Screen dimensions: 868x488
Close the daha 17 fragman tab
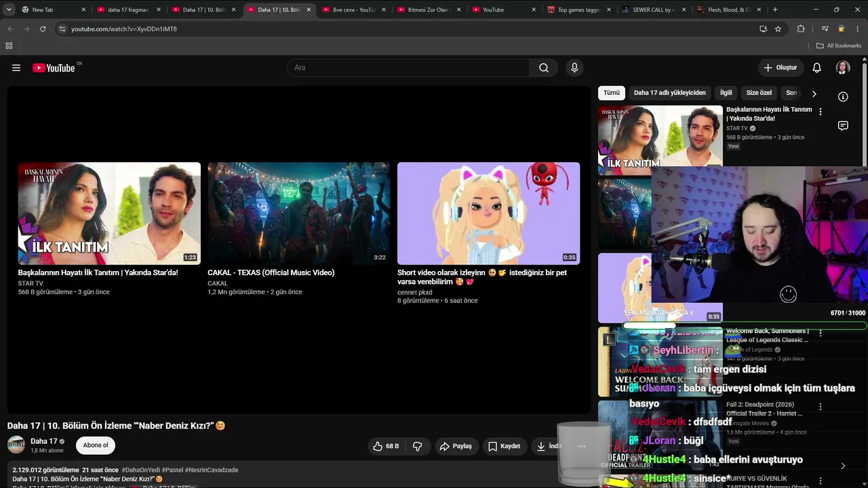[159, 10]
